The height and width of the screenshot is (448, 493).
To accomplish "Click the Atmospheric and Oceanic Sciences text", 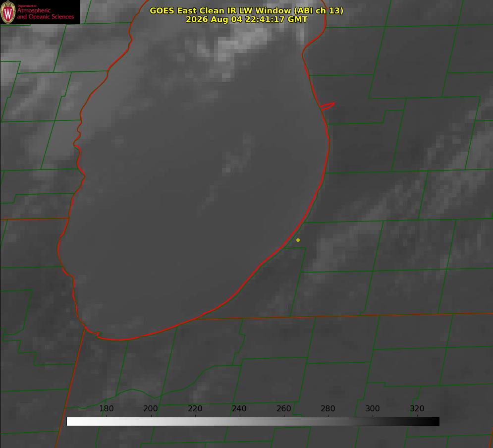I will [45, 13].
